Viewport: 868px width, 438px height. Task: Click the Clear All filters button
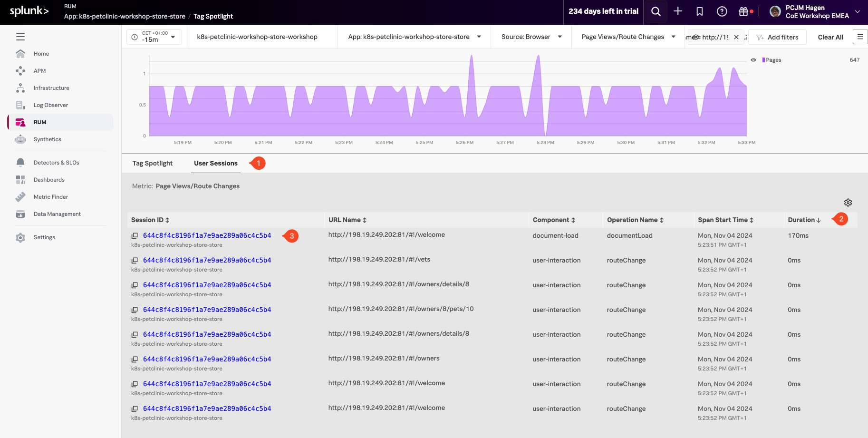[830, 37]
